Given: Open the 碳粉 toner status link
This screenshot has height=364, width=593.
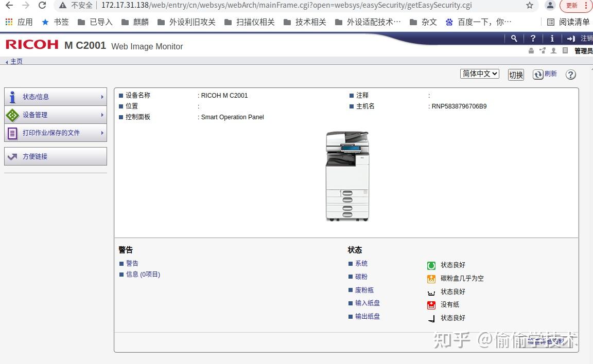Looking at the screenshot, I should (x=361, y=277).
